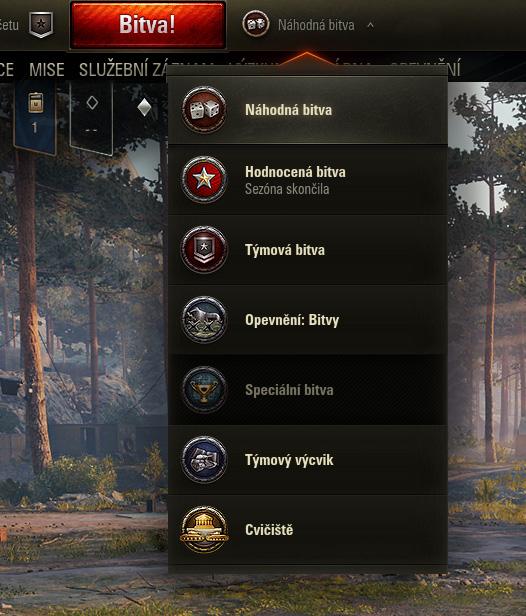Screen dimensions: 526x616
Task: Click the blue calendar banner showing 1
Action: point(35,117)
